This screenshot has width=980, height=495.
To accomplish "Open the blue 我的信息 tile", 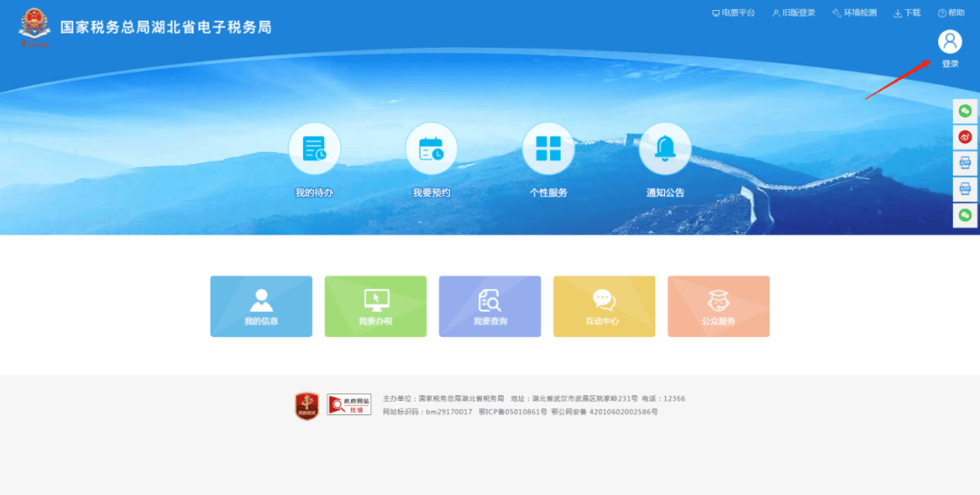I will click(x=261, y=306).
